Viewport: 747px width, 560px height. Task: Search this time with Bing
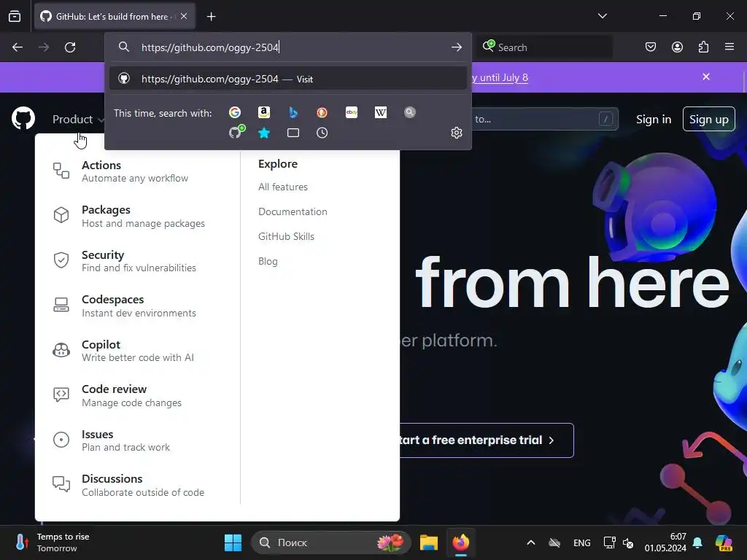coord(293,112)
